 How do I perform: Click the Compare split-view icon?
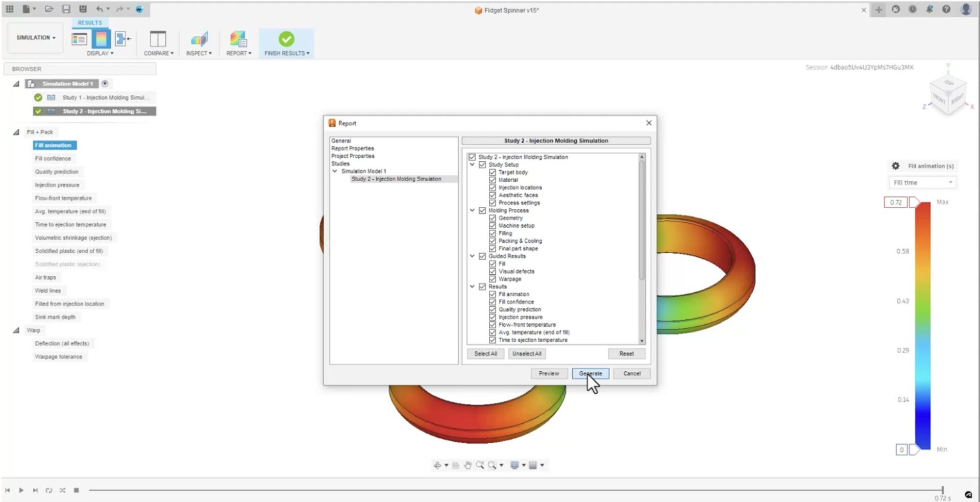point(158,39)
